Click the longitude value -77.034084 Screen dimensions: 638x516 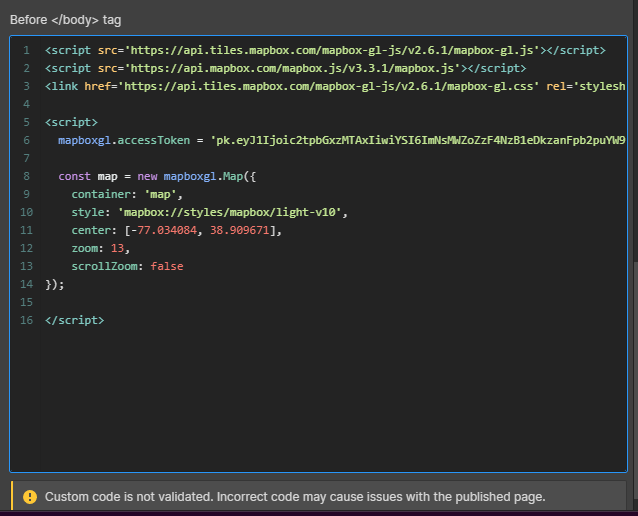click(x=164, y=230)
